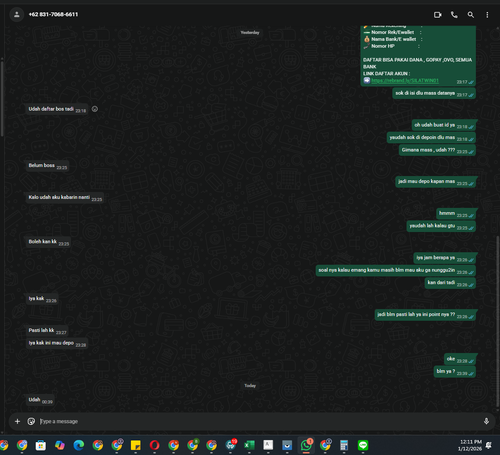Open notifications bell in system tray

(x=489, y=445)
